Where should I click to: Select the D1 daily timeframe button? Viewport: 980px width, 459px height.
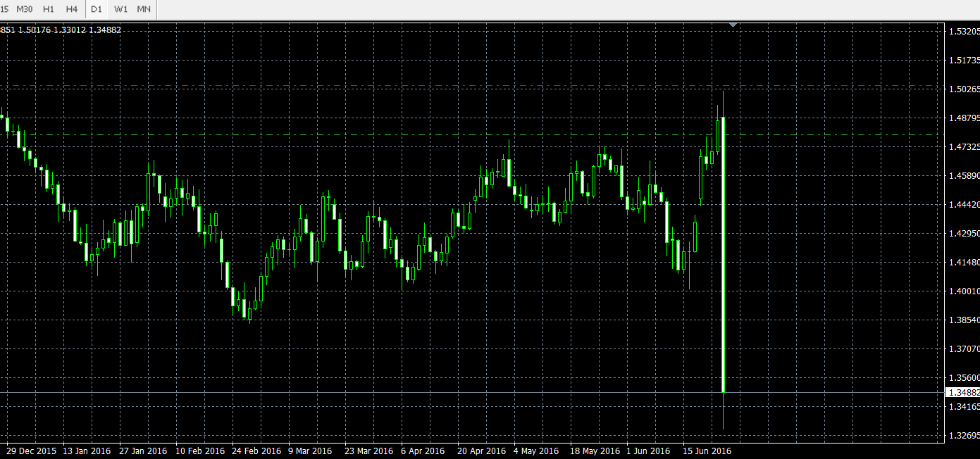[97, 9]
